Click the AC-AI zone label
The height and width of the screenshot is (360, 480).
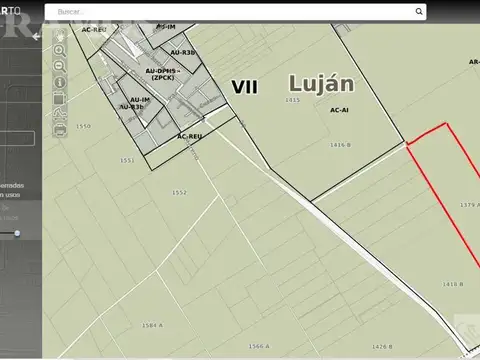click(339, 110)
